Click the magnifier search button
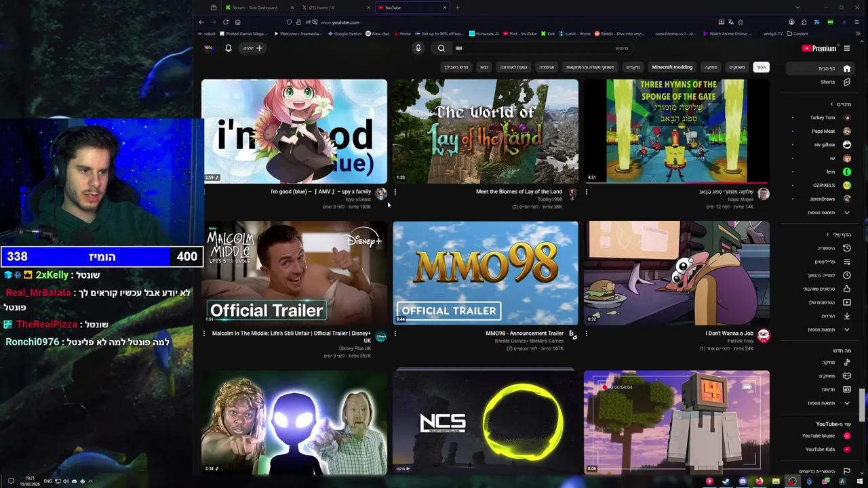This screenshot has height=488, width=868. [x=441, y=48]
